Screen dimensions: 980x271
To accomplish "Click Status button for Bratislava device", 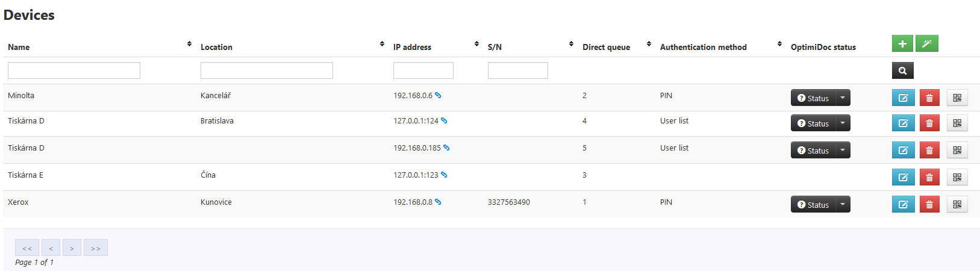I will click(x=813, y=123).
